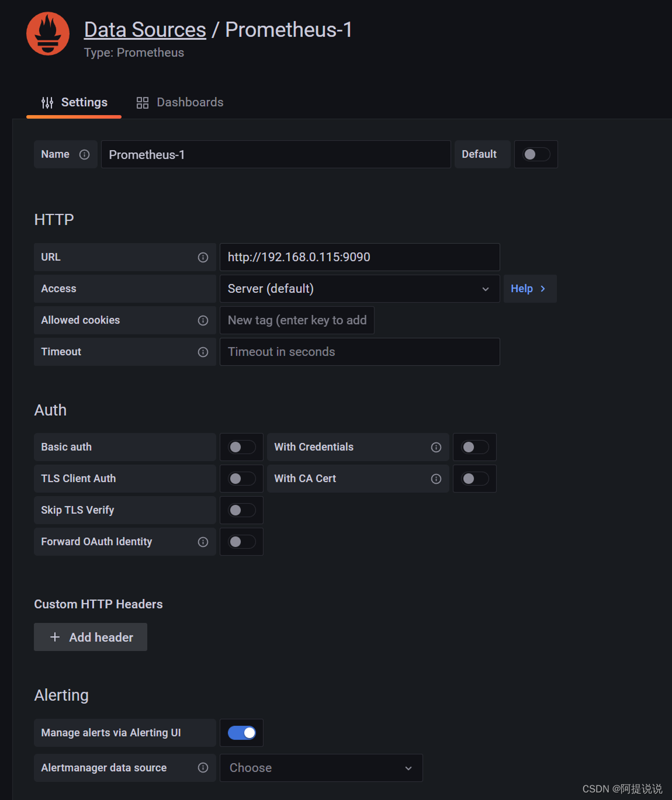Open the Data Sources breadcrumb link
Image resolution: width=672 pixels, height=800 pixels.
tap(145, 30)
